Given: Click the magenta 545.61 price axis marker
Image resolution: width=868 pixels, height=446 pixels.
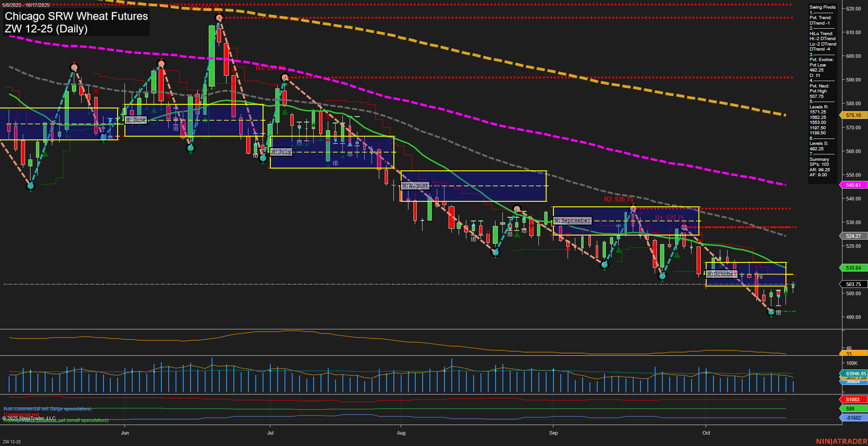Looking at the screenshot, I should point(853,185).
